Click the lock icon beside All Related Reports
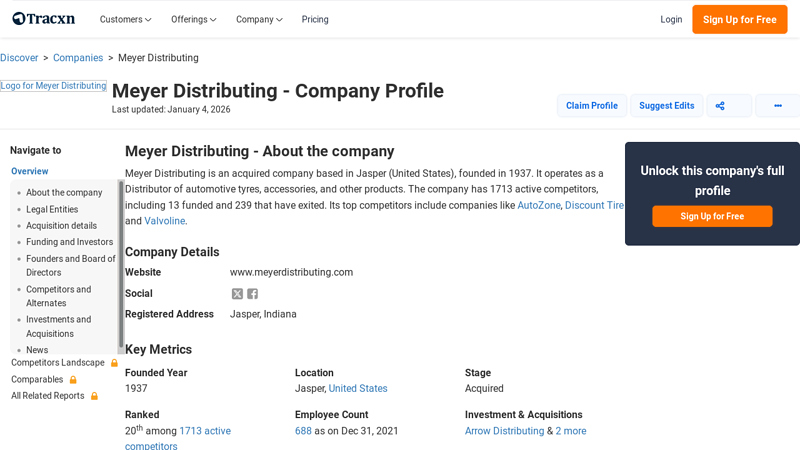The image size is (800, 450). 95,396
